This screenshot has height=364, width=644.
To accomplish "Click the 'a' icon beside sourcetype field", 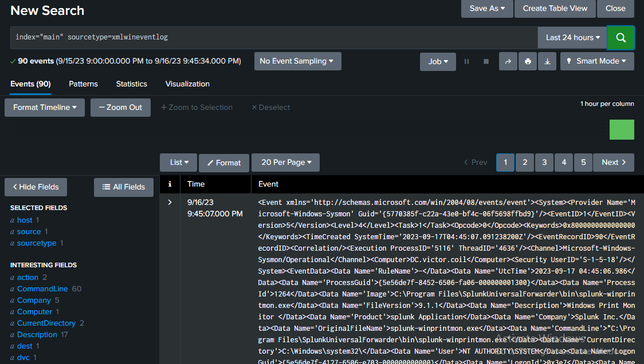I will click(x=14, y=243).
